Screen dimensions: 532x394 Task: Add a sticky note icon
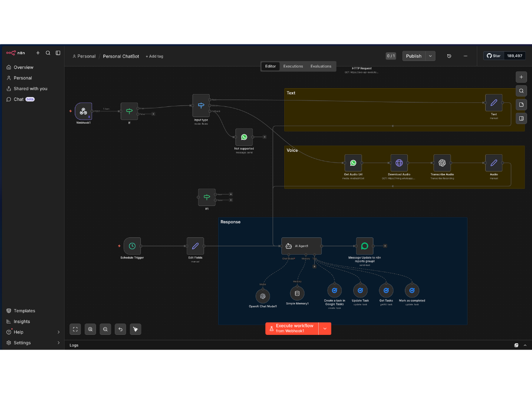(521, 104)
